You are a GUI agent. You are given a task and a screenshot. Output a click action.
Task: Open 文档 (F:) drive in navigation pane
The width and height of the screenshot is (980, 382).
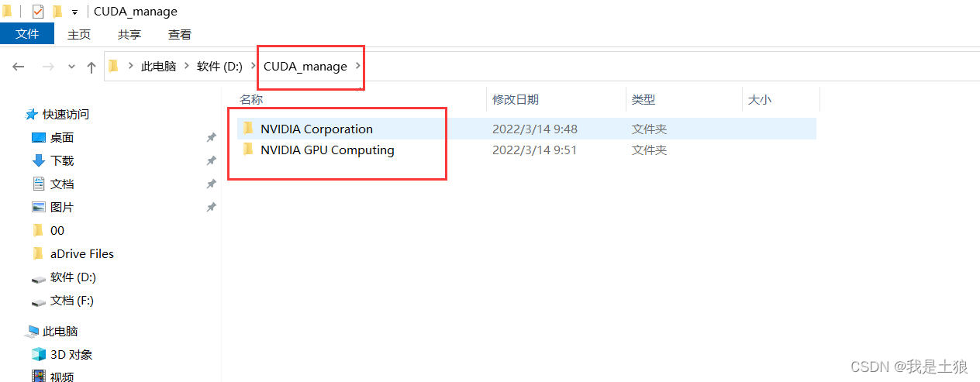pos(72,300)
